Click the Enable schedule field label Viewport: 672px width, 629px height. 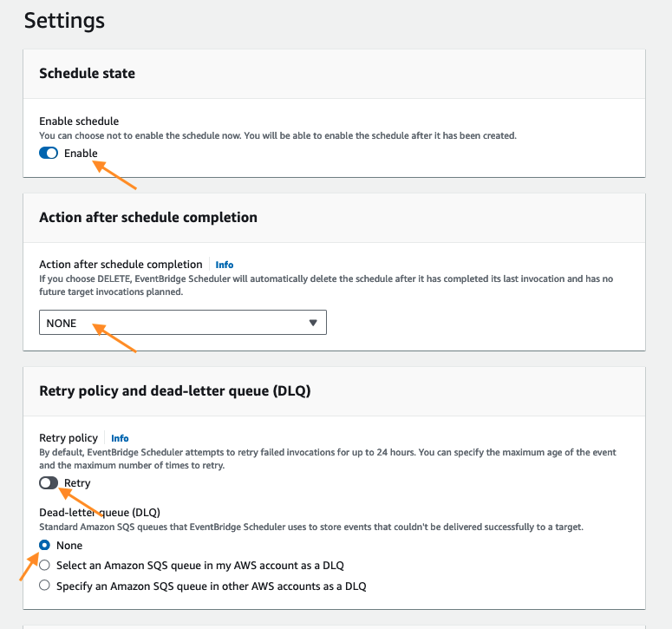pos(79,121)
